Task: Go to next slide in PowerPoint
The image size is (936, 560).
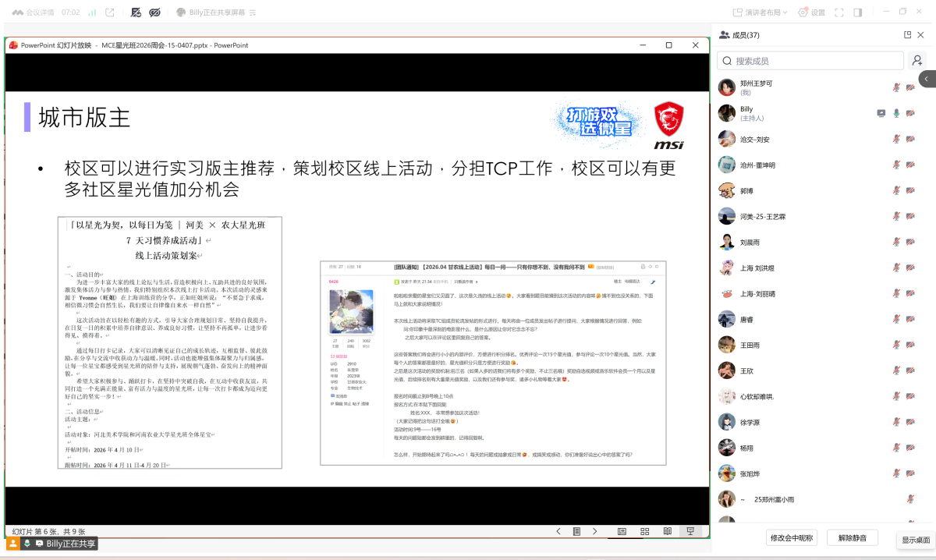Action: pyautogui.click(x=594, y=531)
